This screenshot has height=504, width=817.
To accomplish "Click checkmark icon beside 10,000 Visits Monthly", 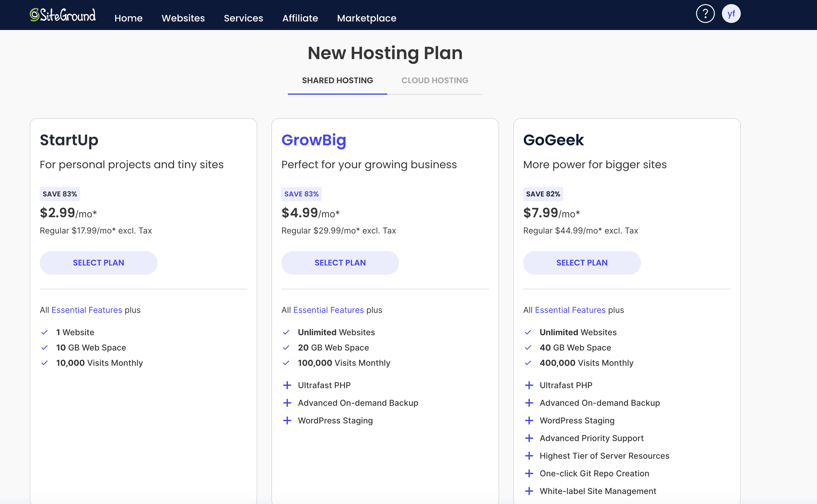I will [44, 363].
